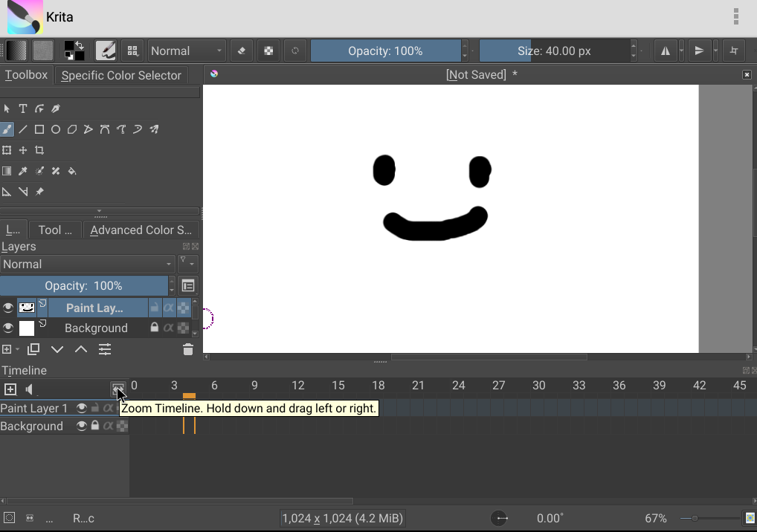Image resolution: width=757 pixels, height=532 pixels.
Task: Expand the layer filter dropdown
Action: pos(187,264)
